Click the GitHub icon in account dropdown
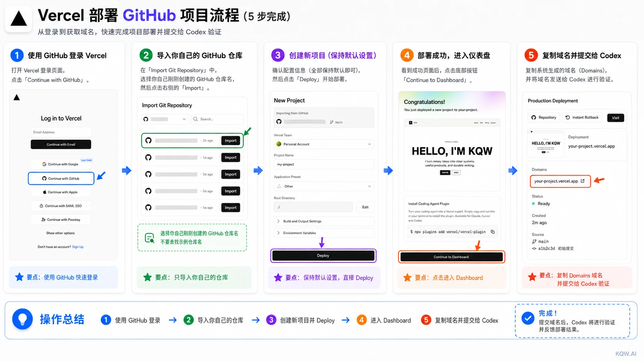Image resolution: width=644 pixels, height=362 pixels. point(146,119)
